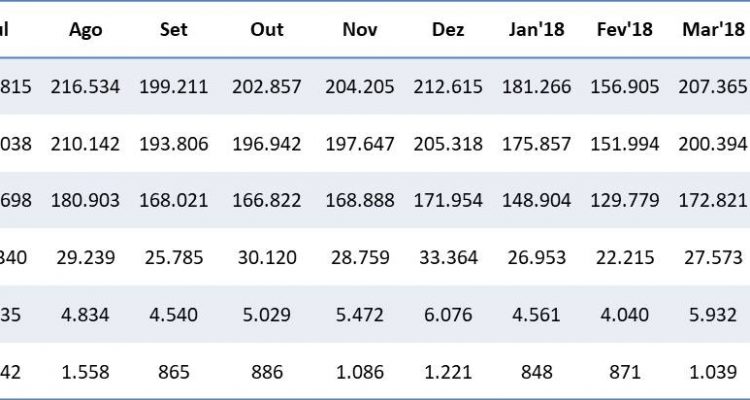Select the cell showing 193.806

[174, 144]
